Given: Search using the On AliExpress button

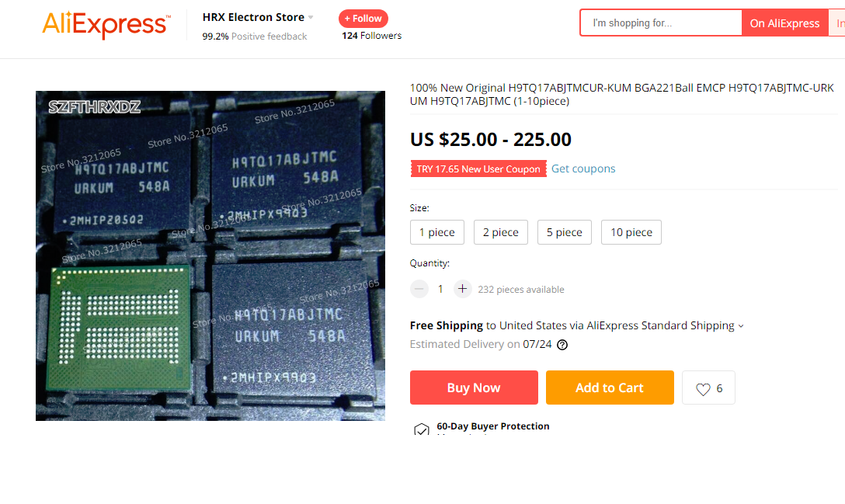Looking at the screenshot, I should [784, 23].
